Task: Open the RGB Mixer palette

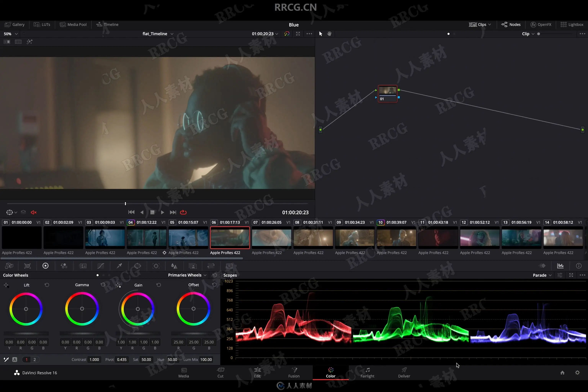Action: click(x=64, y=266)
